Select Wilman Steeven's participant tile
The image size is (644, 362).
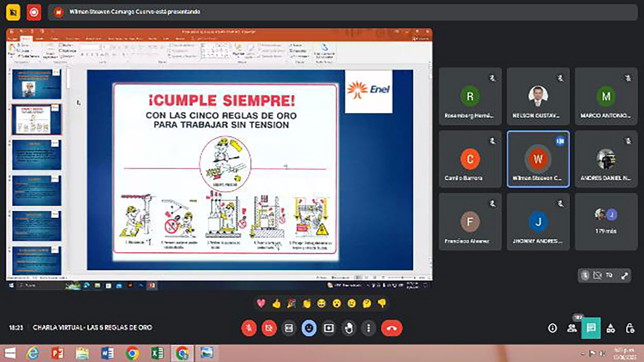point(538,160)
